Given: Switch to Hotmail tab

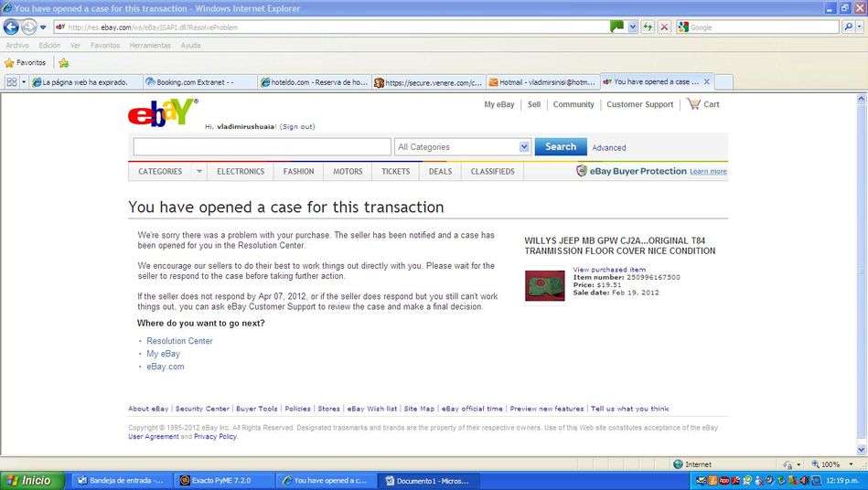Looking at the screenshot, I should 543,82.
